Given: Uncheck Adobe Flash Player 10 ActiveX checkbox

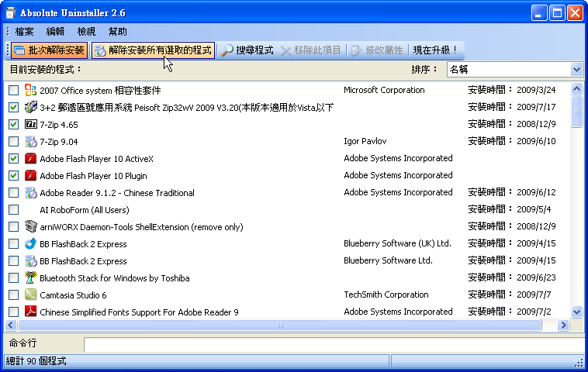Looking at the screenshot, I should pyautogui.click(x=13, y=158).
